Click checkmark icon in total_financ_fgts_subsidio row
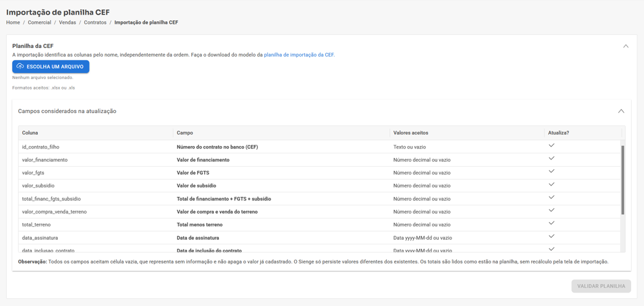Image resolution: width=644 pixels, height=306 pixels. pos(551,197)
